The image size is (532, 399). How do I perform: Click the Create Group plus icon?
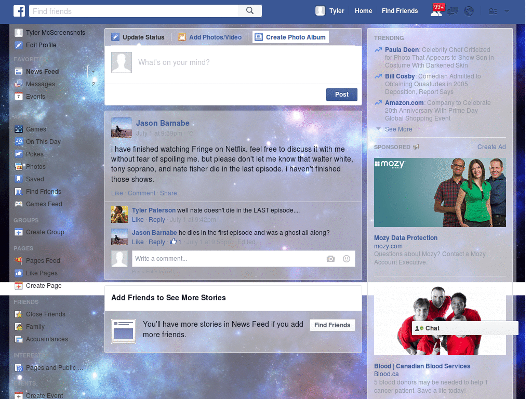click(19, 232)
